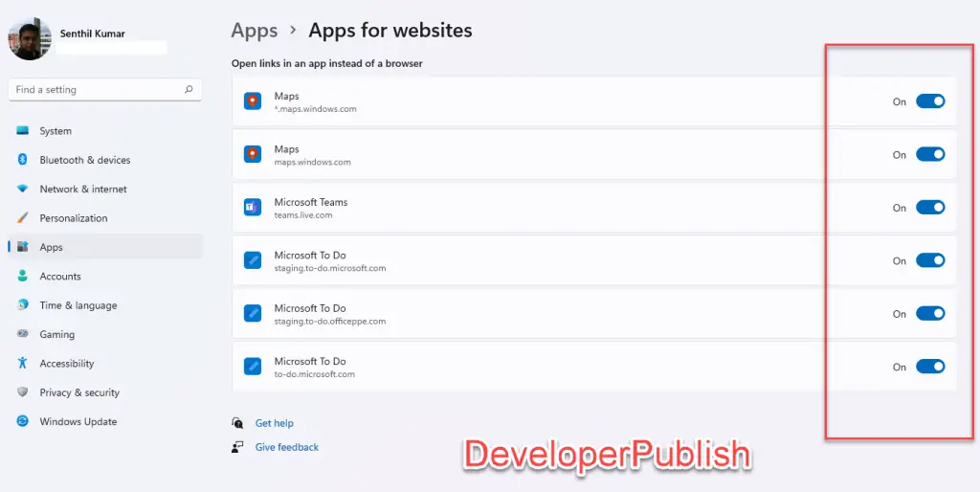The image size is (980, 492).
Task: Click the Personalization paintbrush icon
Action: coord(23,218)
